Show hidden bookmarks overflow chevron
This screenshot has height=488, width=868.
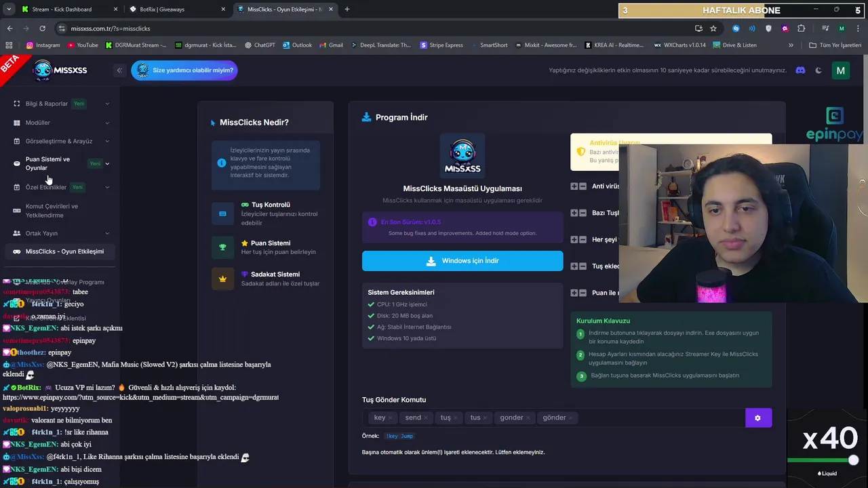(x=791, y=45)
